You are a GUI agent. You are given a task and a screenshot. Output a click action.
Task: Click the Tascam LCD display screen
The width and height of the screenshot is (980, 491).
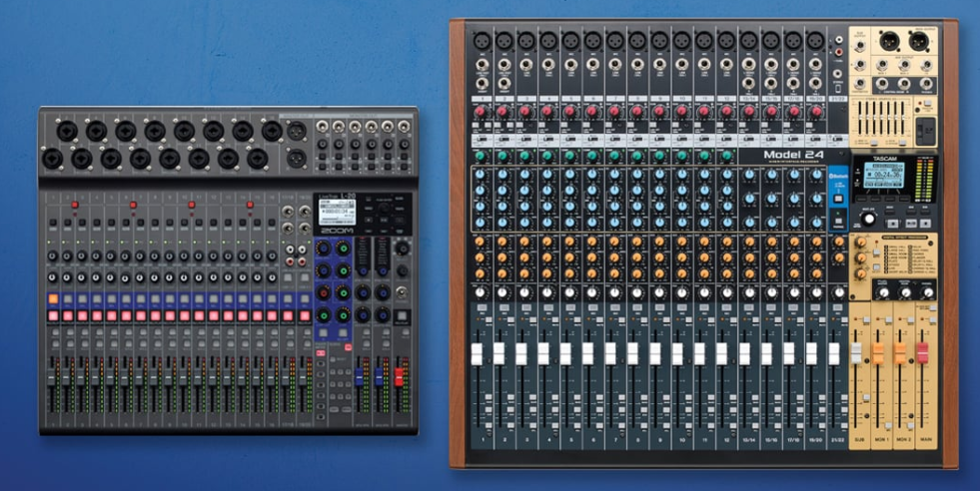(883, 175)
